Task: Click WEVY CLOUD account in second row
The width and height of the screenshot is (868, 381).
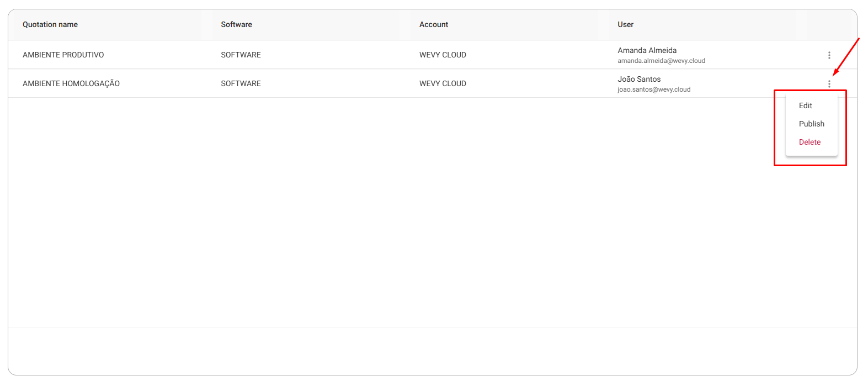Action: [x=443, y=83]
